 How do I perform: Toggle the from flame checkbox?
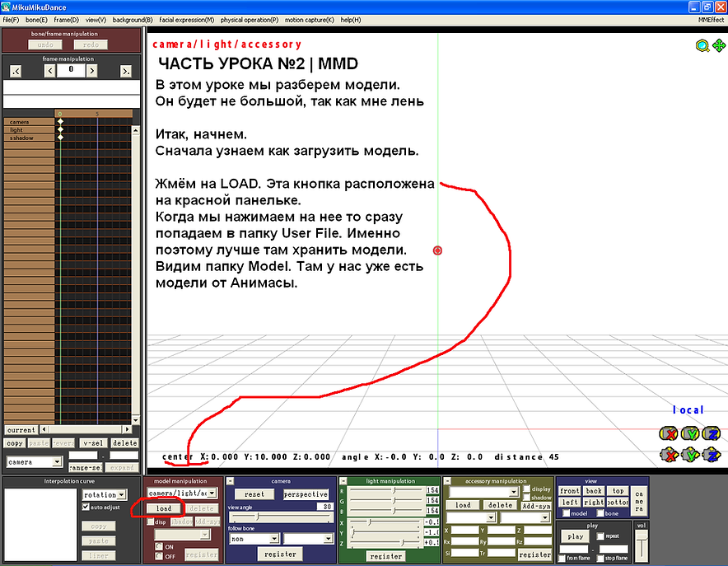point(562,558)
